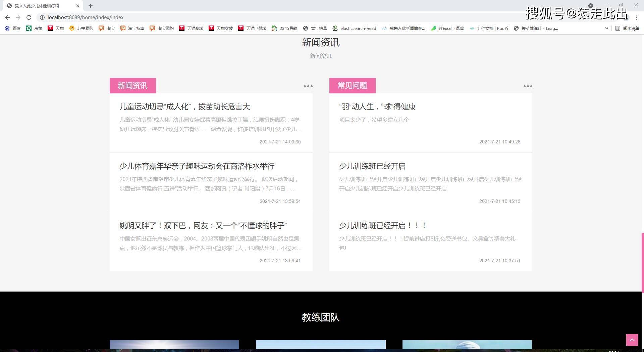Open the 淘宝 bookmark
Screen dimensions: 644x352
pyautogui.click(x=107, y=29)
